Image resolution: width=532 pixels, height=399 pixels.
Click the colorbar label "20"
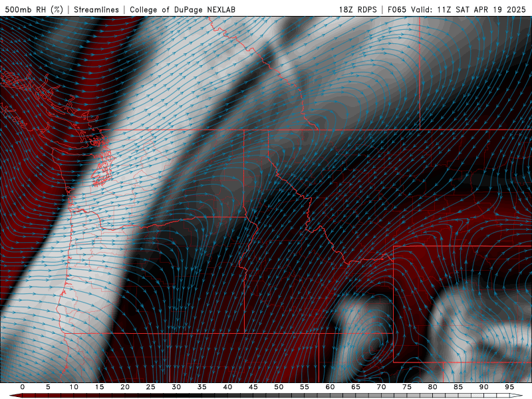point(125,387)
